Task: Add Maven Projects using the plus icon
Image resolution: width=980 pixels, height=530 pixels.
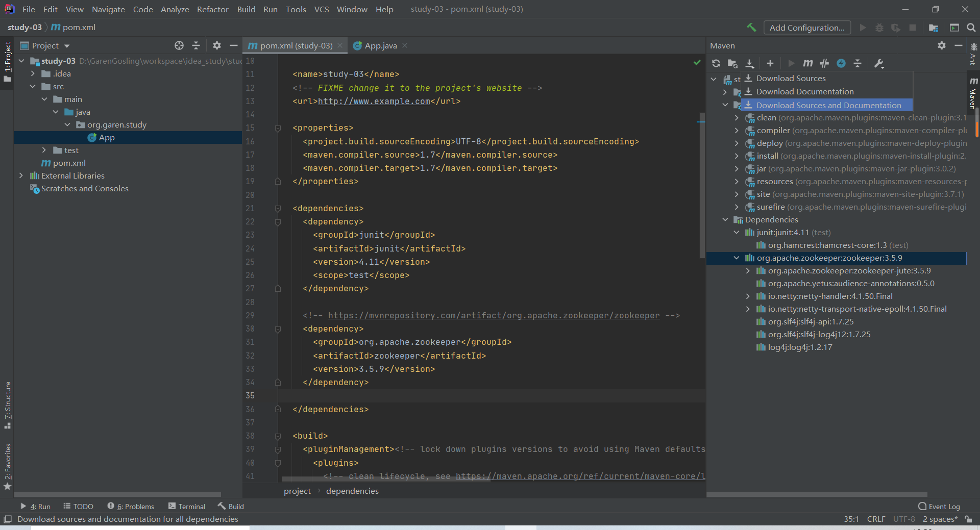Action: coord(770,63)
